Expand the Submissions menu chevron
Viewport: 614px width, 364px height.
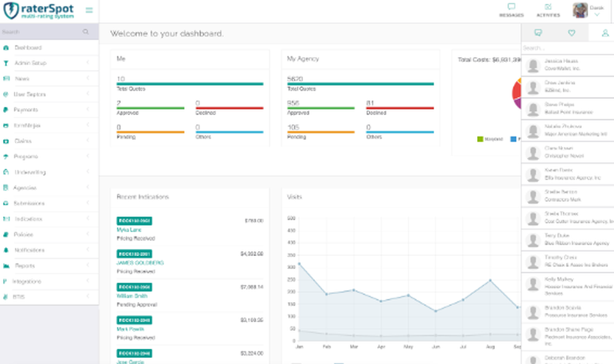[88, 203]
